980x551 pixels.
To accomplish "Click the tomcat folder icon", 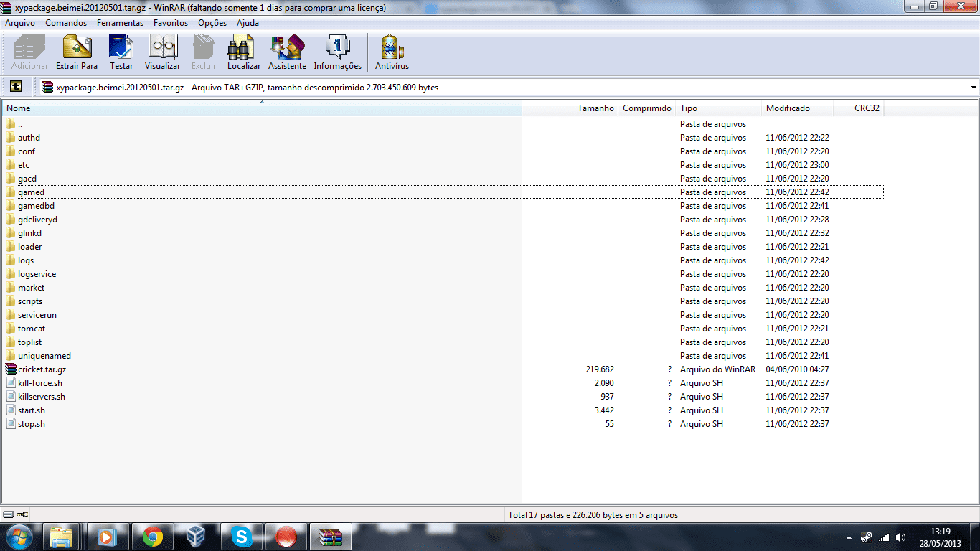I will pos(10,329).
